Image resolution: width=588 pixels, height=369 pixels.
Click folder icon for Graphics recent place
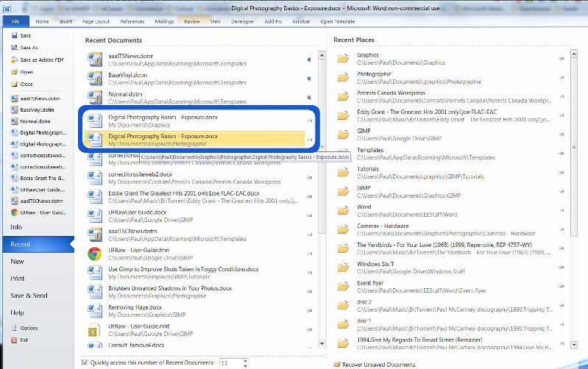(343, 59)
